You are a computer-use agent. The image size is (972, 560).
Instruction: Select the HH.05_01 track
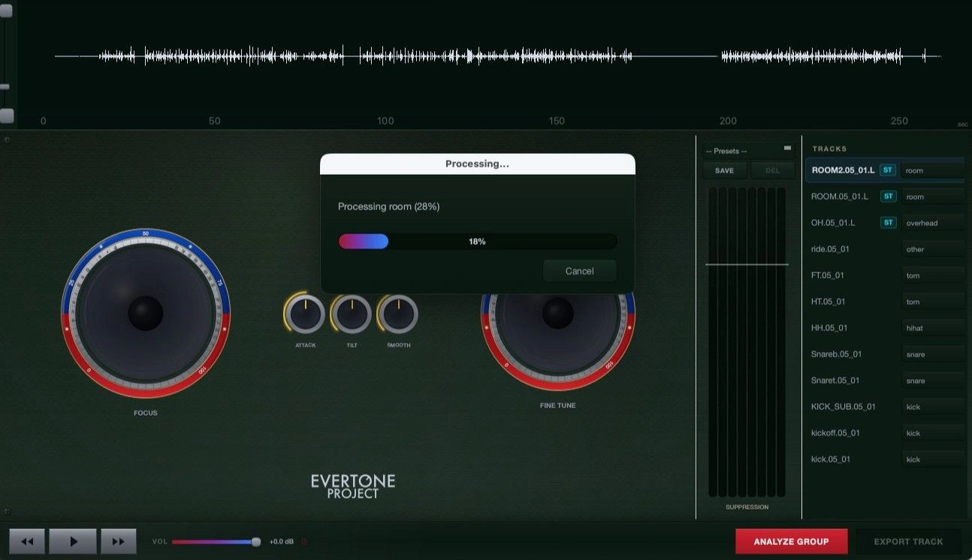point(829,328)
